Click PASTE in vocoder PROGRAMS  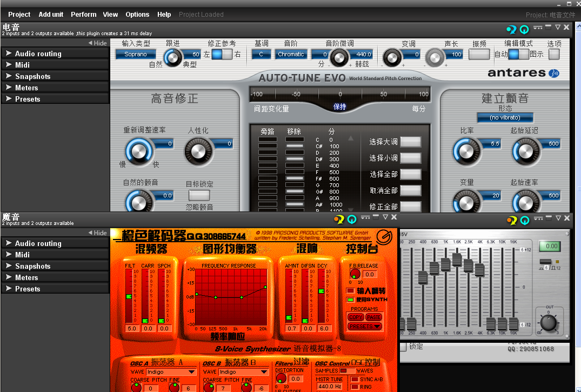point(373,317)
